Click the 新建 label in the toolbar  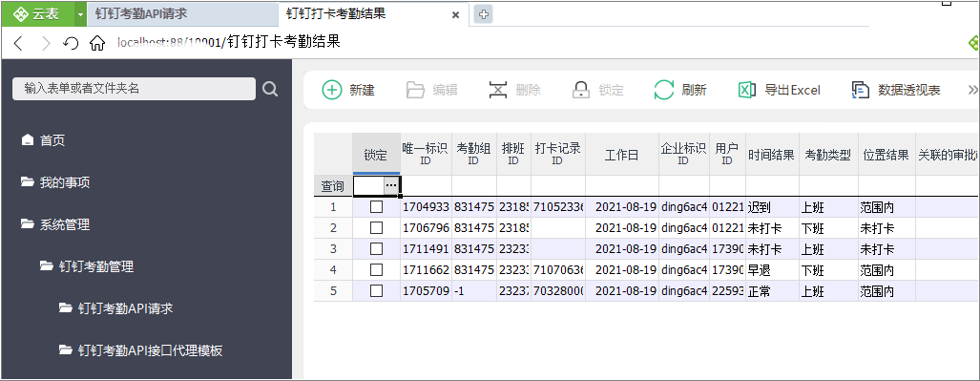[362, 90]
